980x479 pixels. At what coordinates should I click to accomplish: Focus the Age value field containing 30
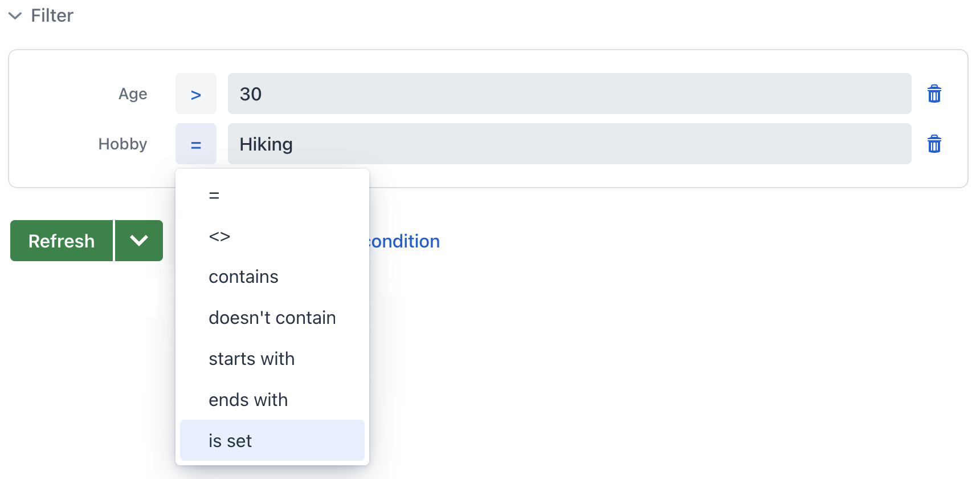(x=569, y=94)
